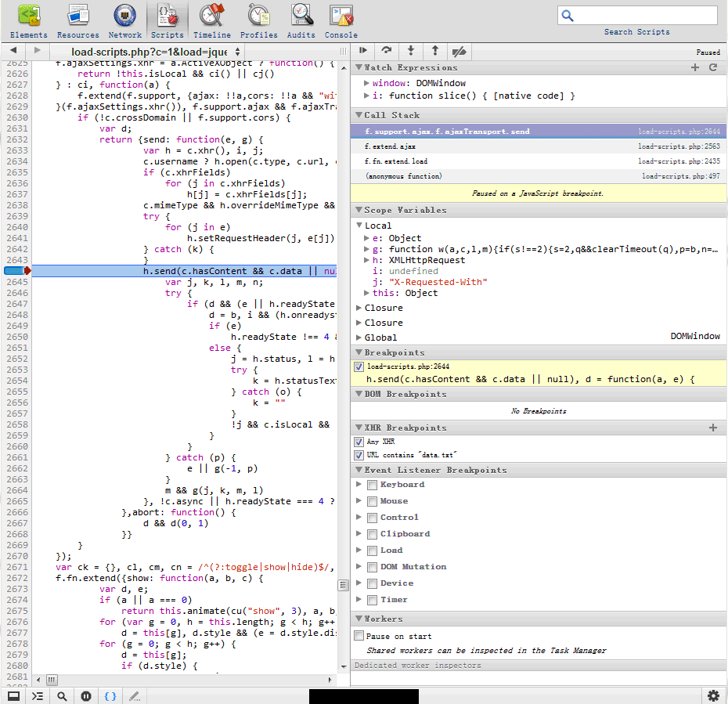Click the vertical code scrollbar thumb
Image resolution: width=728 pixels, height=704 pixels.
pos(343,585)
